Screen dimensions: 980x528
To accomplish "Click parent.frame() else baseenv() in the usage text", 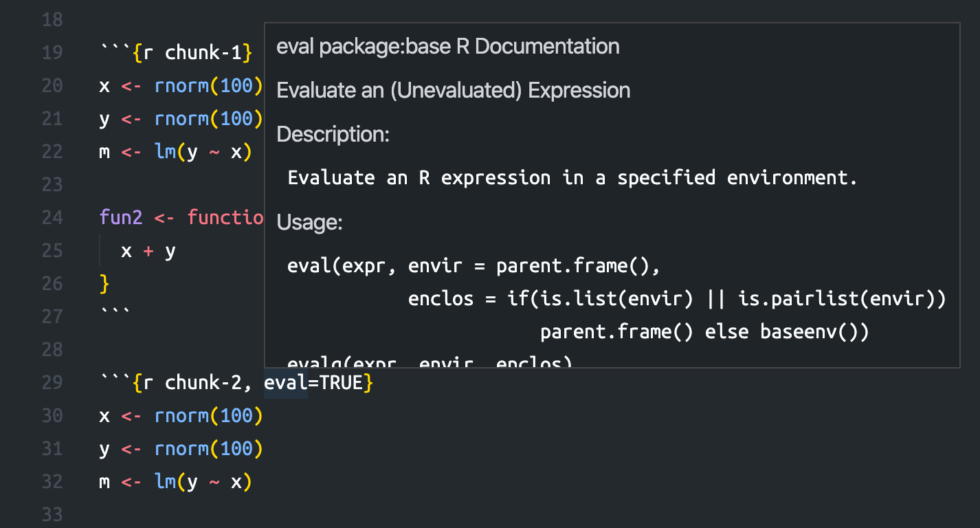I will 704,331.
